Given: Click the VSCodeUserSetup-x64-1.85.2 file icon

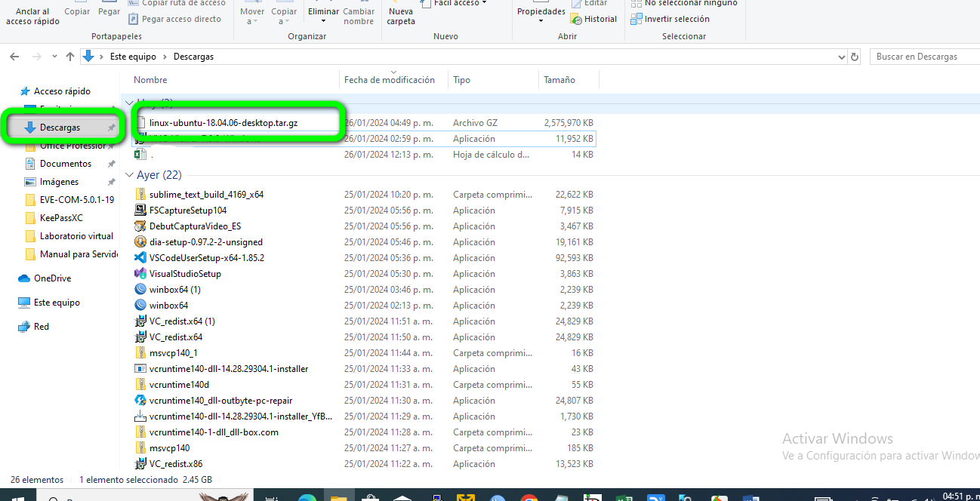Looking at the screenshot, I should pos(140,258).
